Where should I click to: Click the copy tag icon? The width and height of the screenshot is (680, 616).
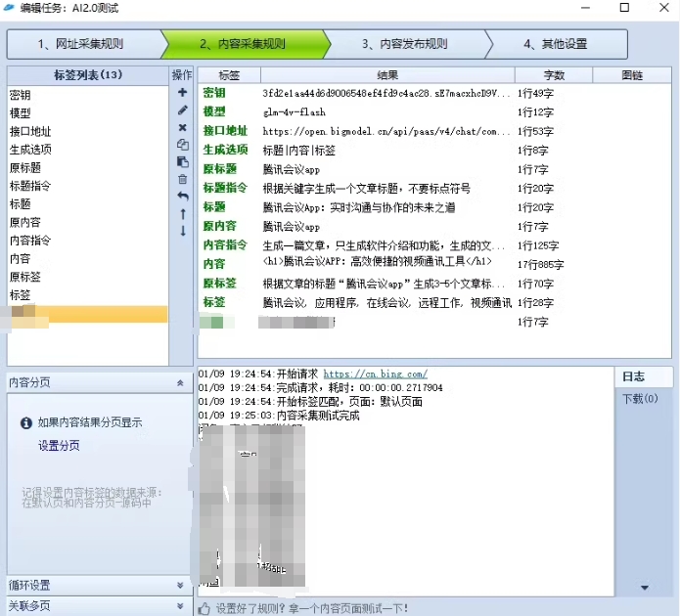(x=183, y=145)
